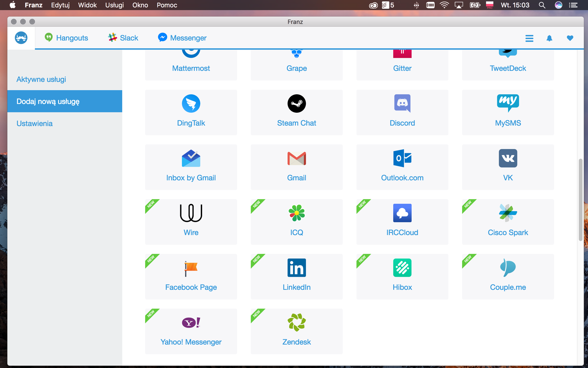Select the Grape service label

tap(297, 68)
